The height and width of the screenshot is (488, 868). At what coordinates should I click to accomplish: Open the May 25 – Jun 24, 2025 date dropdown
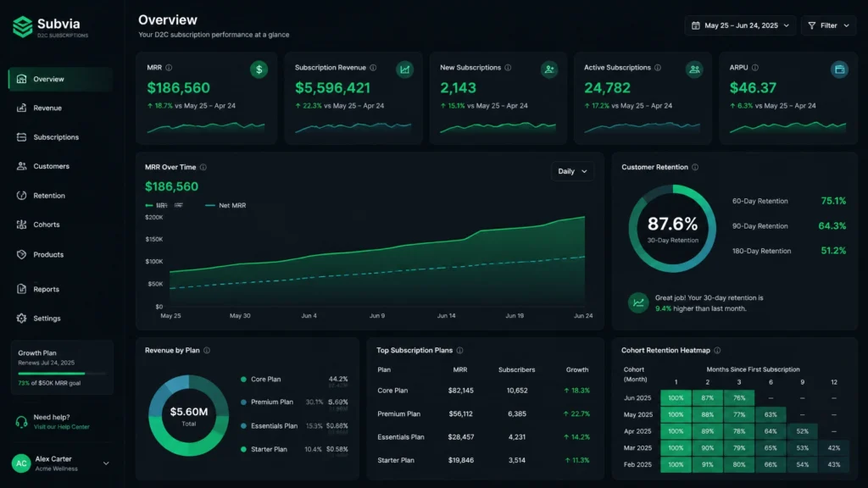tap(741, 25)
